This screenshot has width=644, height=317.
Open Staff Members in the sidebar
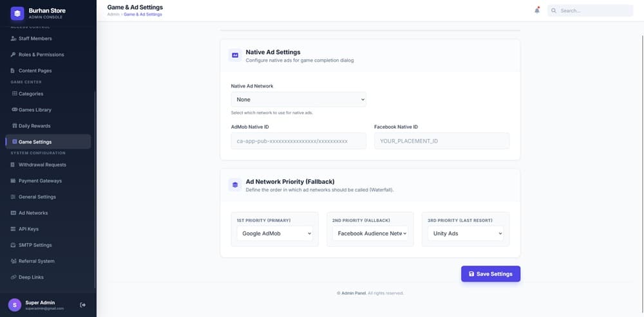pos(35,39)
